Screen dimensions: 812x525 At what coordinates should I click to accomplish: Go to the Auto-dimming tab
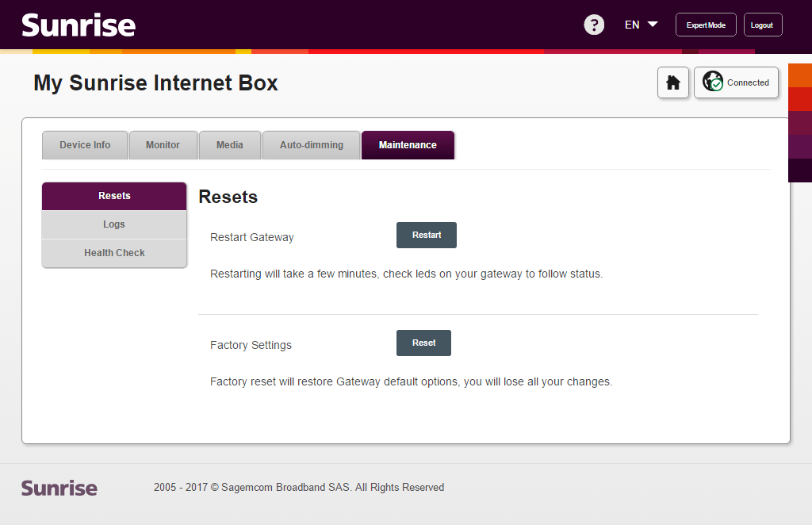(x=312, y=145)
